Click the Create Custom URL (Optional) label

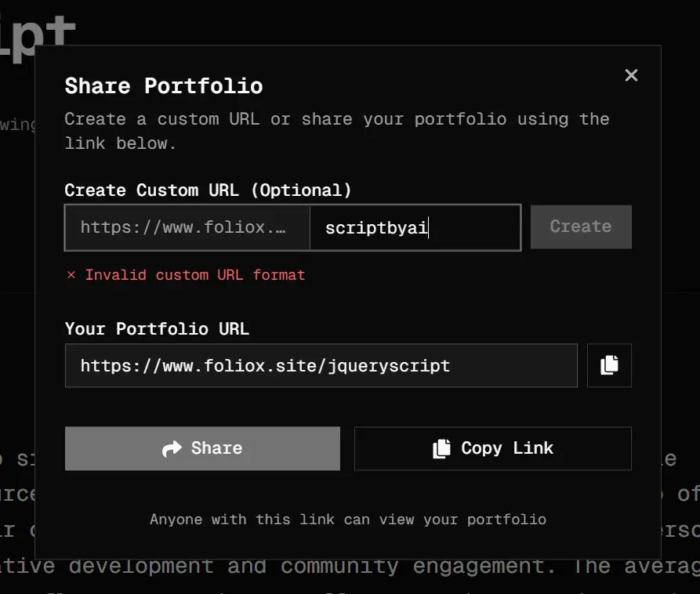pos(208,190)
